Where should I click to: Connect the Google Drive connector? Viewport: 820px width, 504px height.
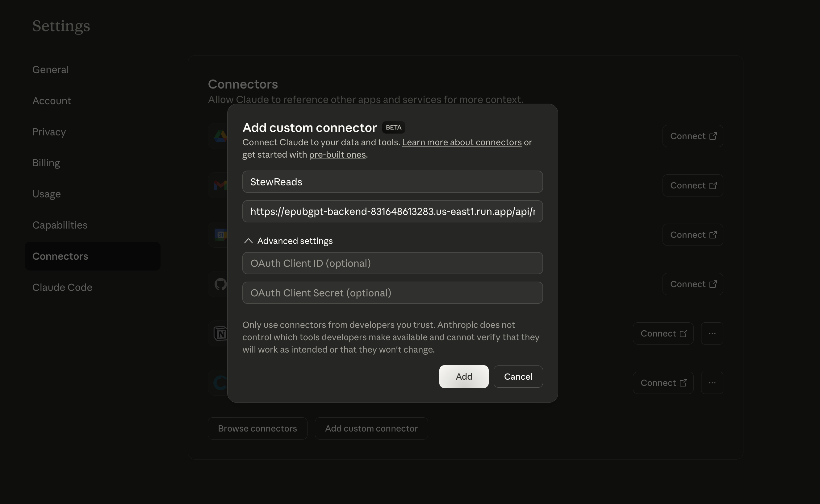(x=692, y=136)
